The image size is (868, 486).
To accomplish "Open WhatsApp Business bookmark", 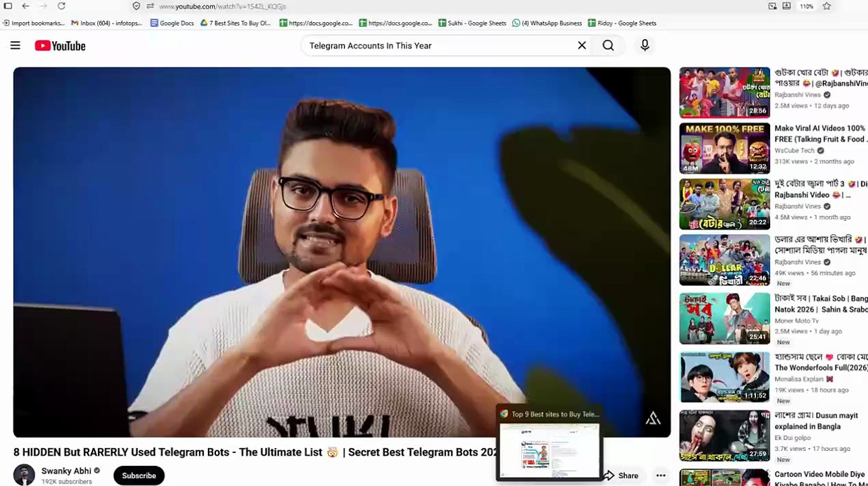I will point(547,23).
